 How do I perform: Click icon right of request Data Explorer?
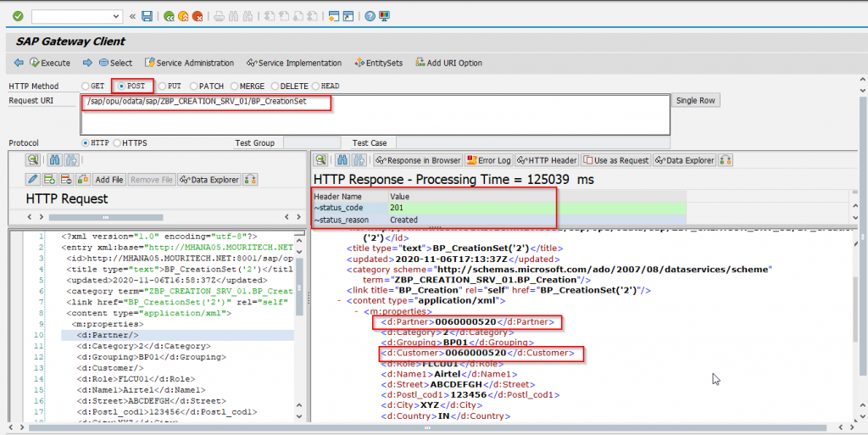(x=250, y=179)
